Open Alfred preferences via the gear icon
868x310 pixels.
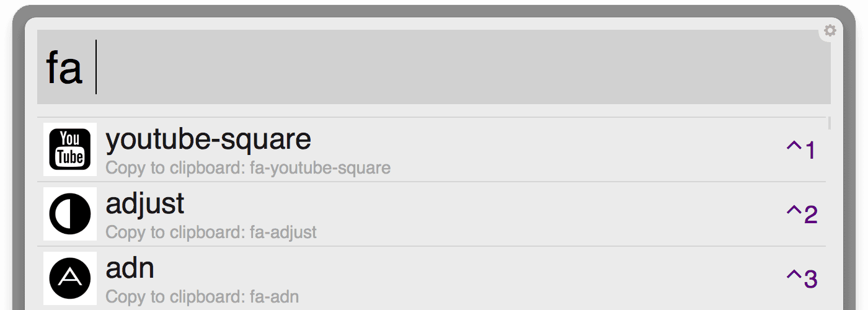830,30
